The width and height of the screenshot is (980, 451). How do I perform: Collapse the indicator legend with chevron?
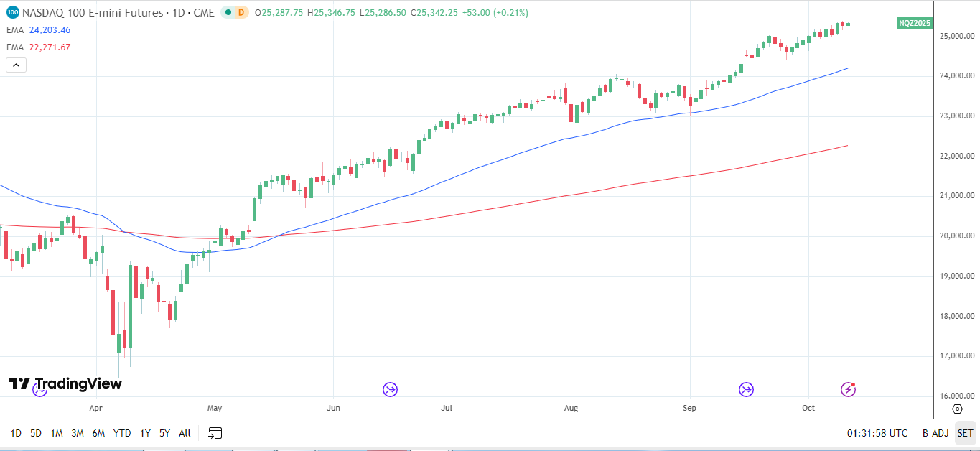tap(16, 65)
